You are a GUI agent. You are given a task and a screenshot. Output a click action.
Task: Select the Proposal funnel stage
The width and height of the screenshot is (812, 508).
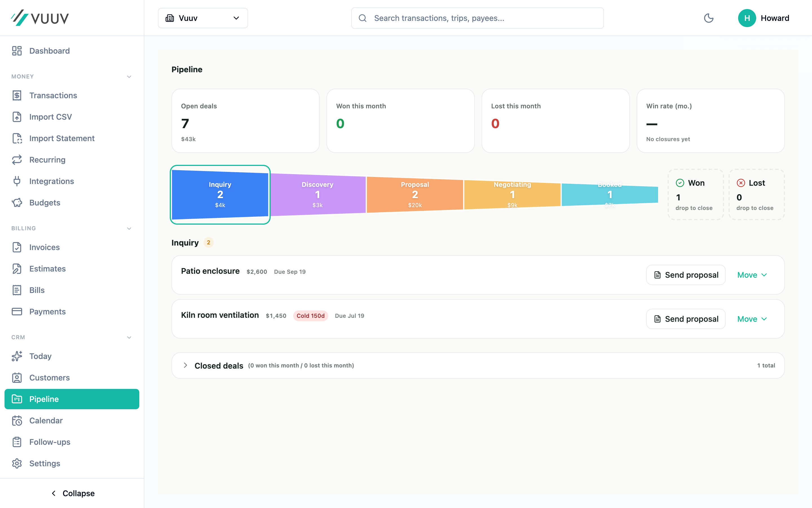click(x=415, y=194)
